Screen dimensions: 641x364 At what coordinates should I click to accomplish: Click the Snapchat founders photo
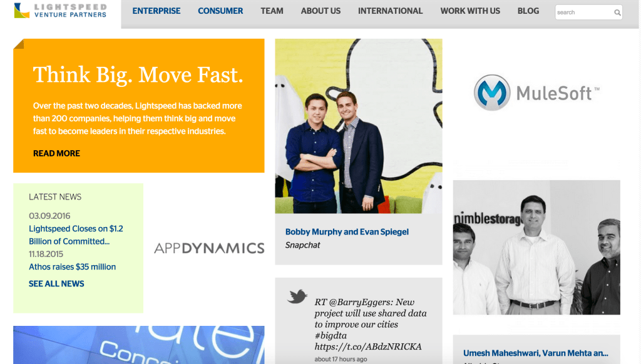(x=359, y=126)
